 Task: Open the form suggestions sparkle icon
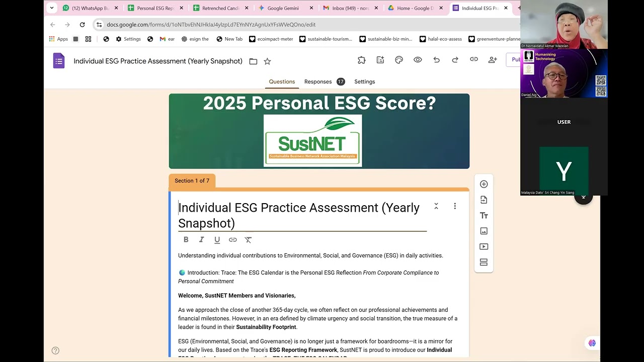pos(380,60)
